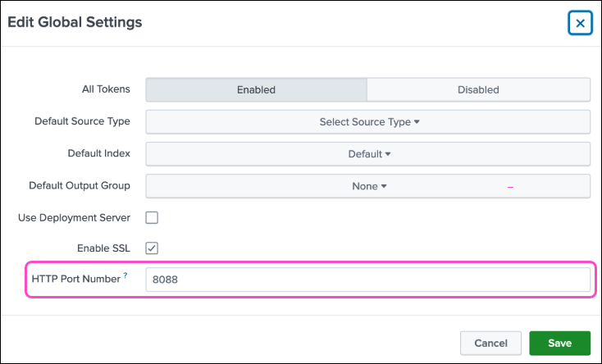Click the HTTP Port Number help question mark
The height and width of the screenshot is (364, 602).
coord(125,276)
